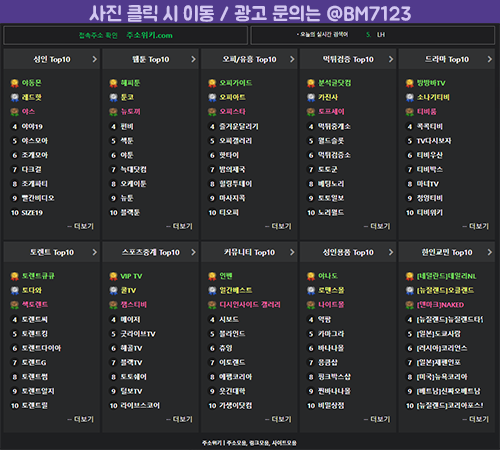This screenshot has width=500, height=450.
Task: Open the 커뮤니티 Top10 section header
Action: tap(249, 252)
